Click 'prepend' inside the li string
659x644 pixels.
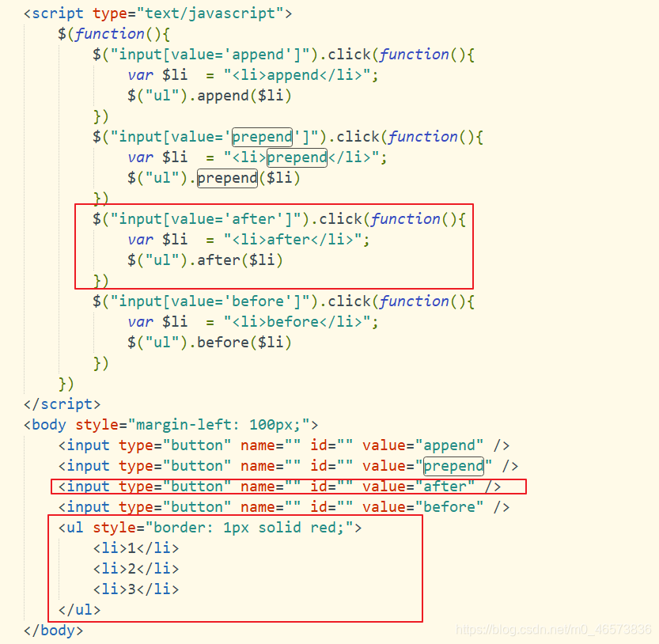coord(297,157)
